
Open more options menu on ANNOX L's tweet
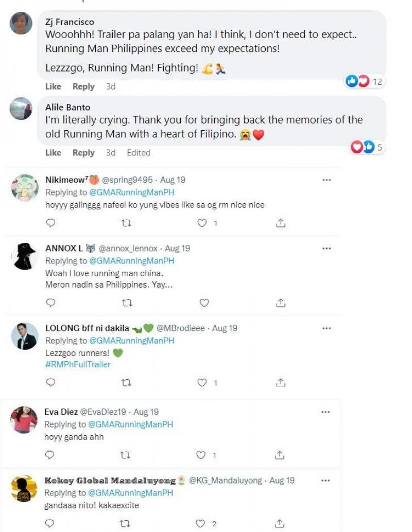click(x=326, y=248)
